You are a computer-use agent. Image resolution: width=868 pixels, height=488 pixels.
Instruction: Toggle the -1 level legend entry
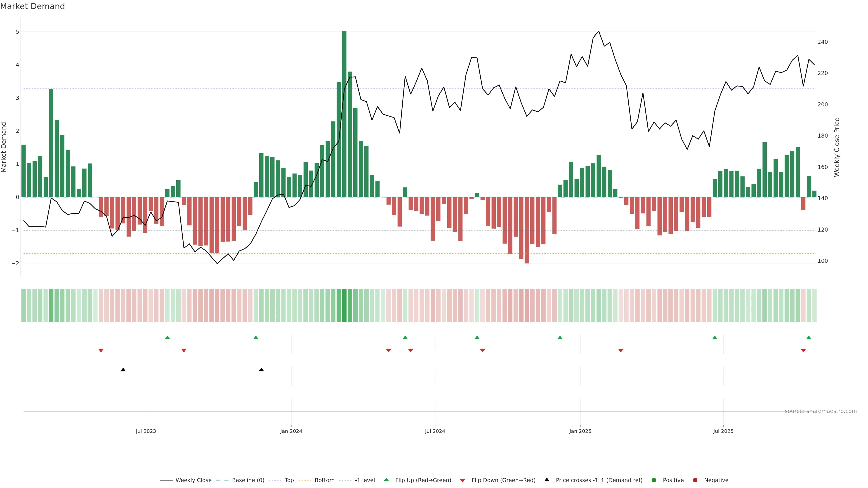[365, 480]
